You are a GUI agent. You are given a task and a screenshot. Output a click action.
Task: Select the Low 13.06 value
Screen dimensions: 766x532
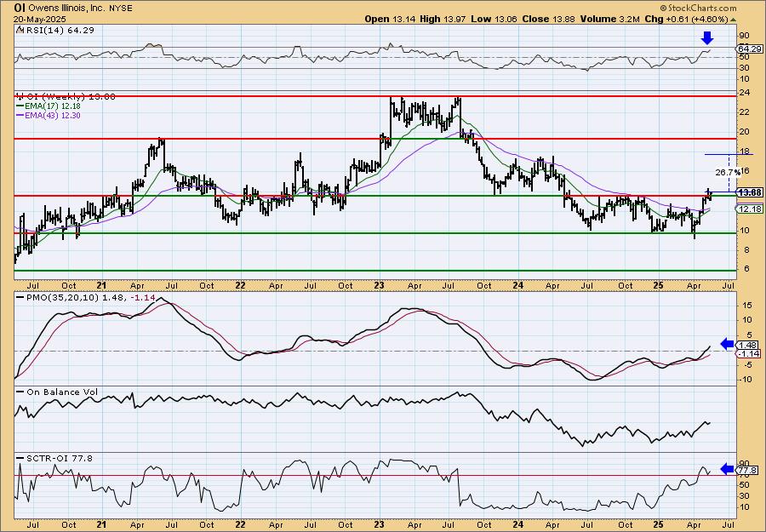click(x=494, y=19)
